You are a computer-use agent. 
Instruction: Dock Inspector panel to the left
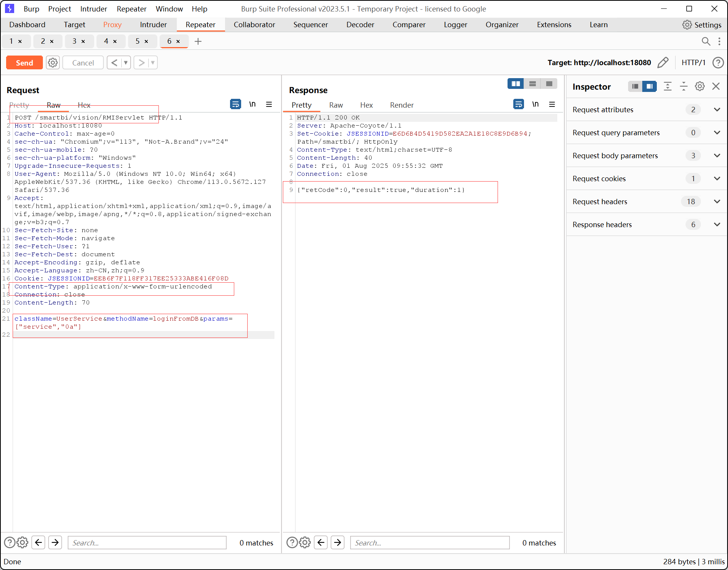click(635, 86)
